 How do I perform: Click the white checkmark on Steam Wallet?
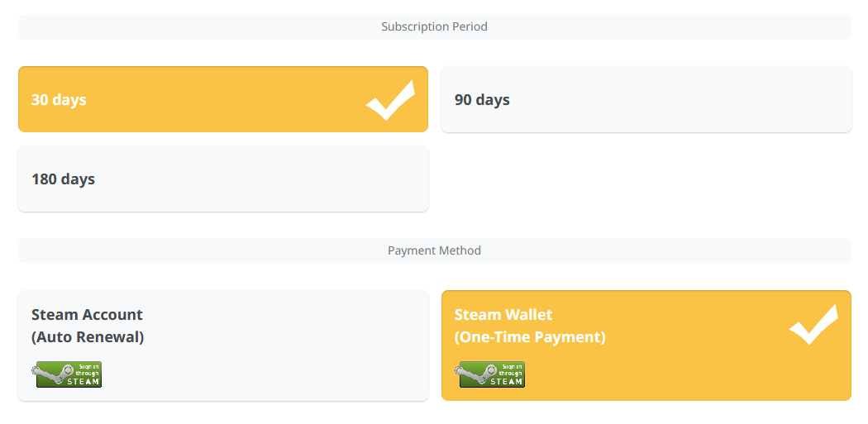(813, 324)
